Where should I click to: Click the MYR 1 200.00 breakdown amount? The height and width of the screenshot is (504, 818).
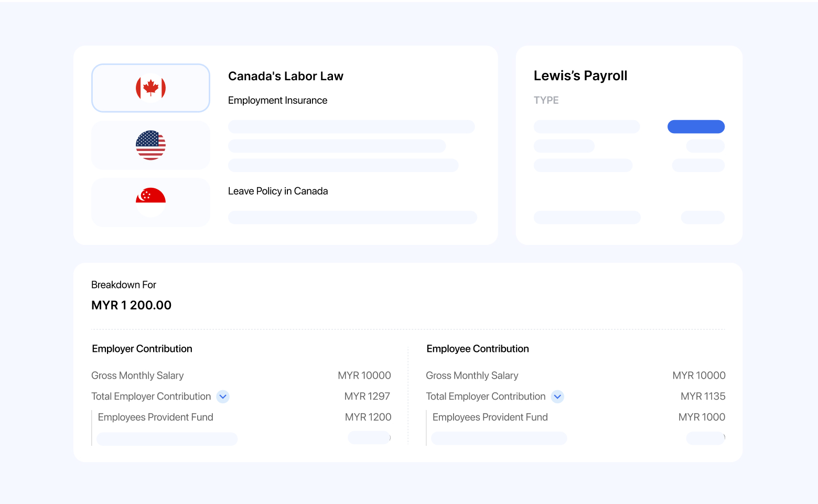click(x=131, y=305)
